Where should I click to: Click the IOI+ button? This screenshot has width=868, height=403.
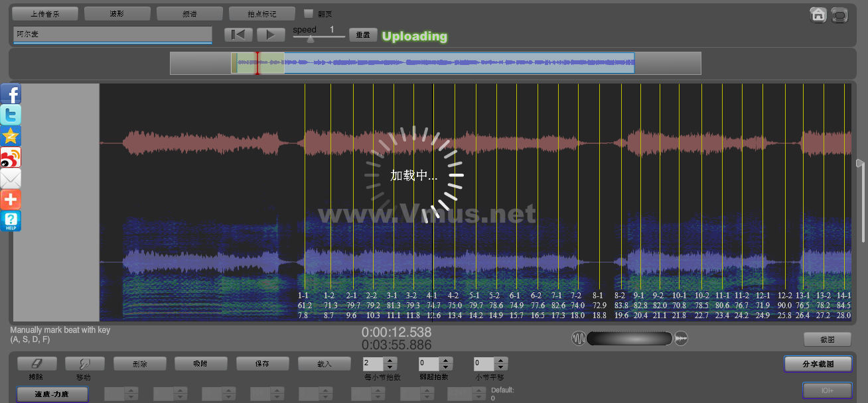(827, 391)
